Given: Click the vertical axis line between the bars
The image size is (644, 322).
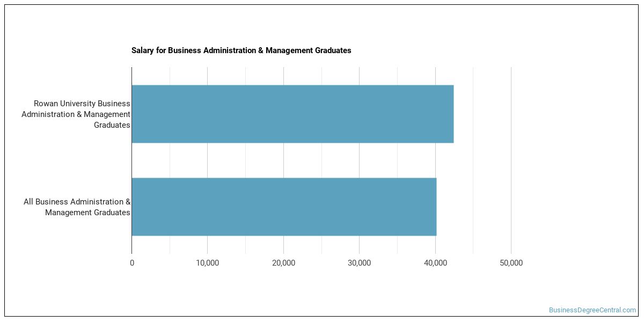Looking at the screenshot, I should [x=131, y=160].
